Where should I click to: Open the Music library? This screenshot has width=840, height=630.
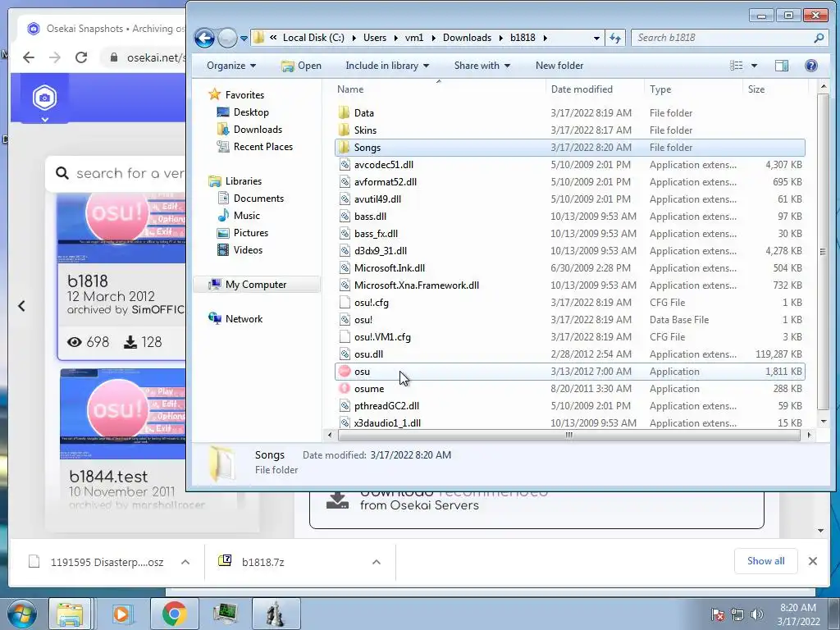click(239, 216)
